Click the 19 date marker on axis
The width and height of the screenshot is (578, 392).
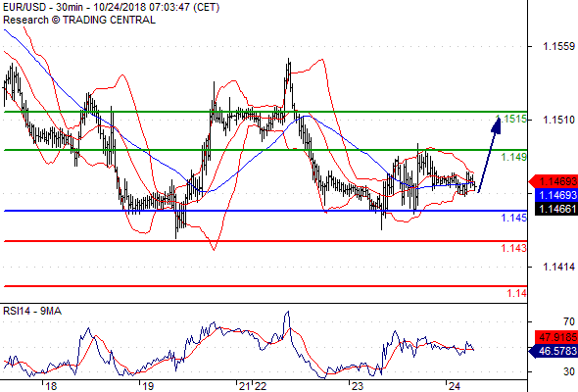click(x=148, y=386)
